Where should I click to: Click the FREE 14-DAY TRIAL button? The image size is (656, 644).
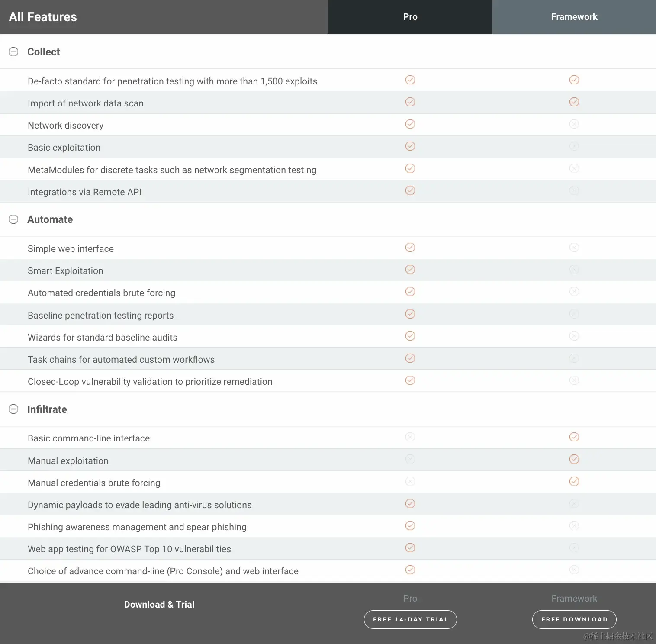[x=410, y=619]
